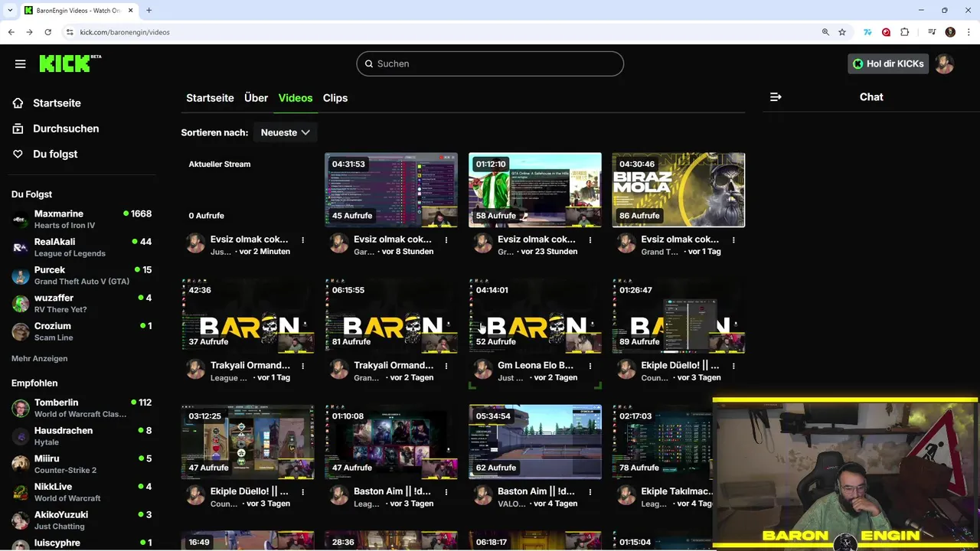Click into the Suchen search field

pos(490,64)
